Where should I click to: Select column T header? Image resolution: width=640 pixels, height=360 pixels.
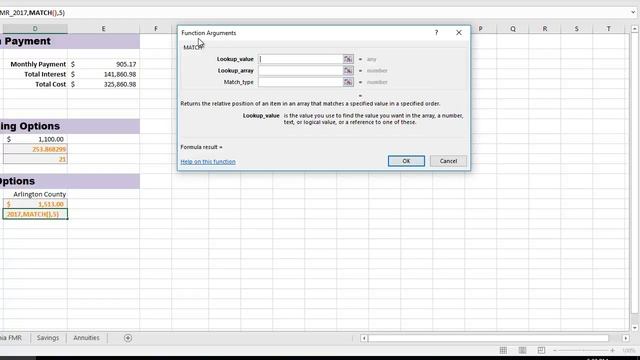click(x=608, y=29)
